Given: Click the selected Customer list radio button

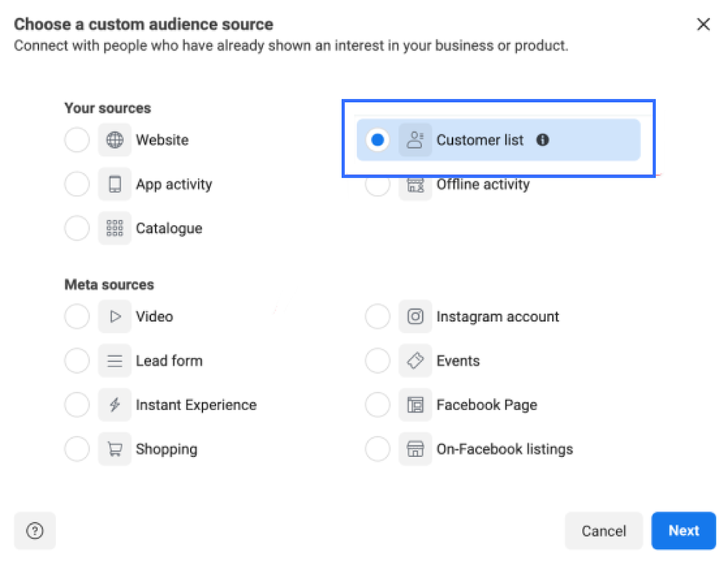Looking at the screenshot, I should click(x=377, y=140).
